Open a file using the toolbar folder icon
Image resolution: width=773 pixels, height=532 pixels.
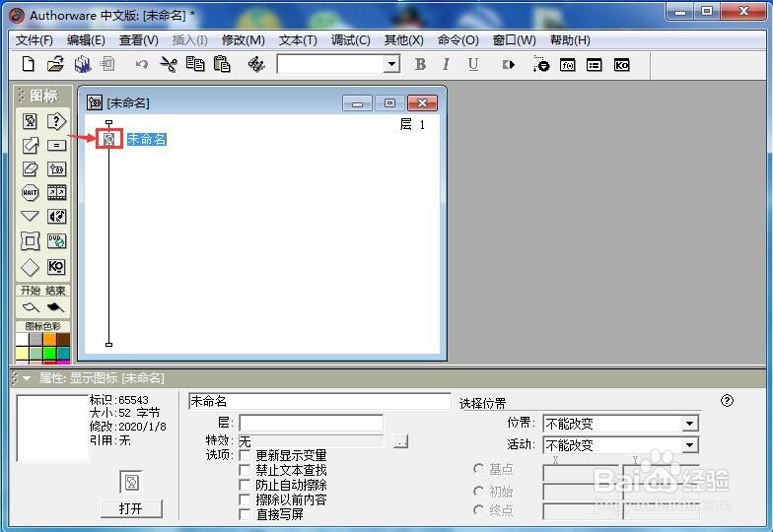55,64
